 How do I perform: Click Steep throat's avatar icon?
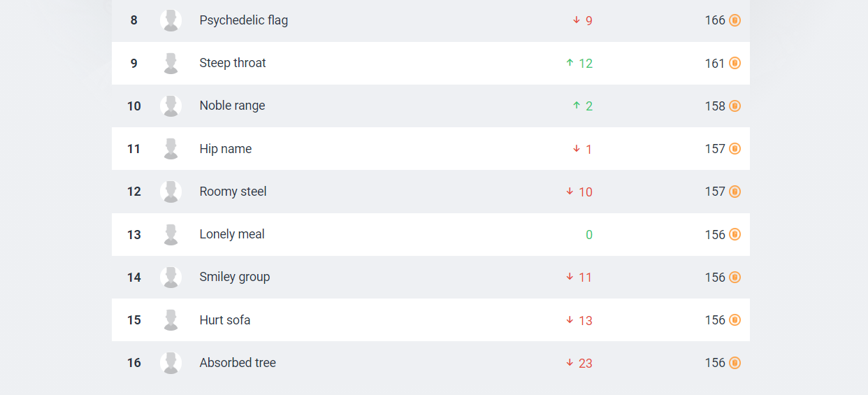[x=171, y=63]
